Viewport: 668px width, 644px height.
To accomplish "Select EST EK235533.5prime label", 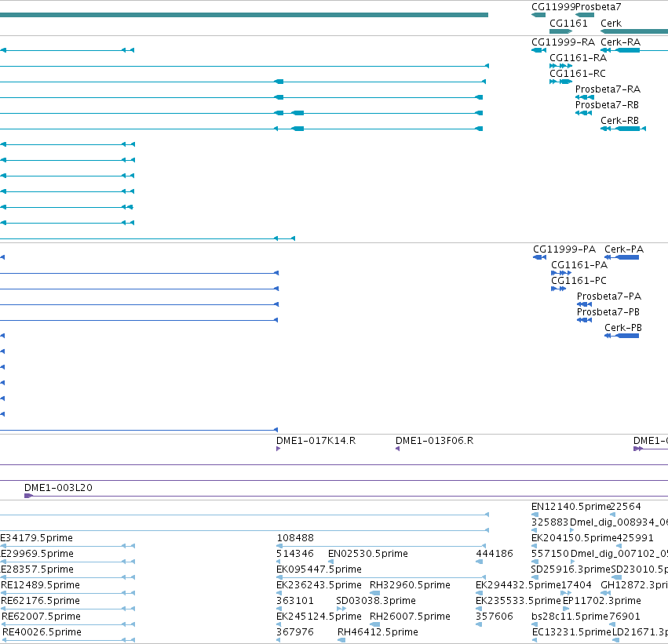I will coord(519,601).
